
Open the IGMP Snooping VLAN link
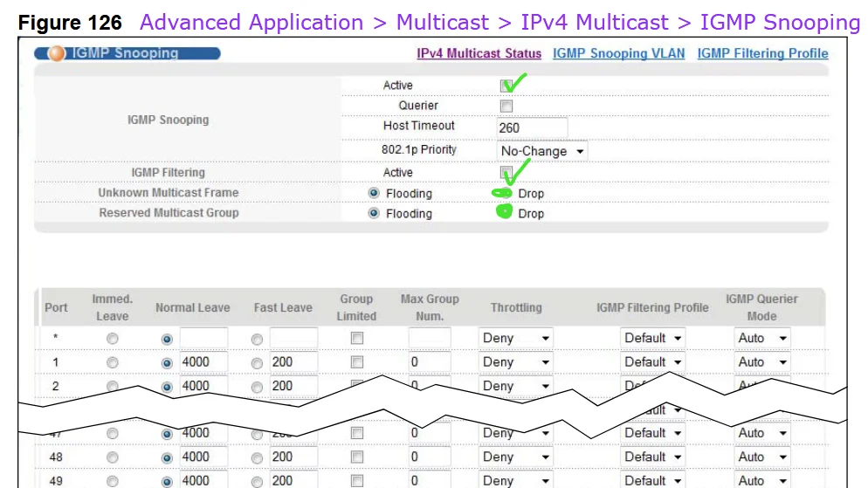click(618, 53)
